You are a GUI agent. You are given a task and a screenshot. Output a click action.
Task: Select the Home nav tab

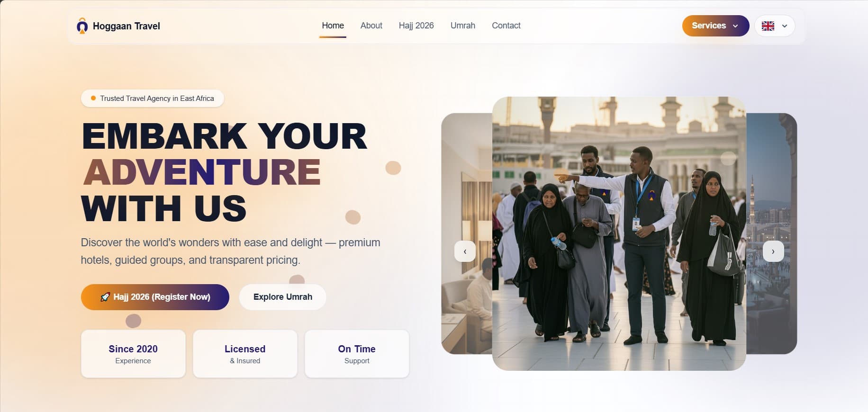(333, 26)
